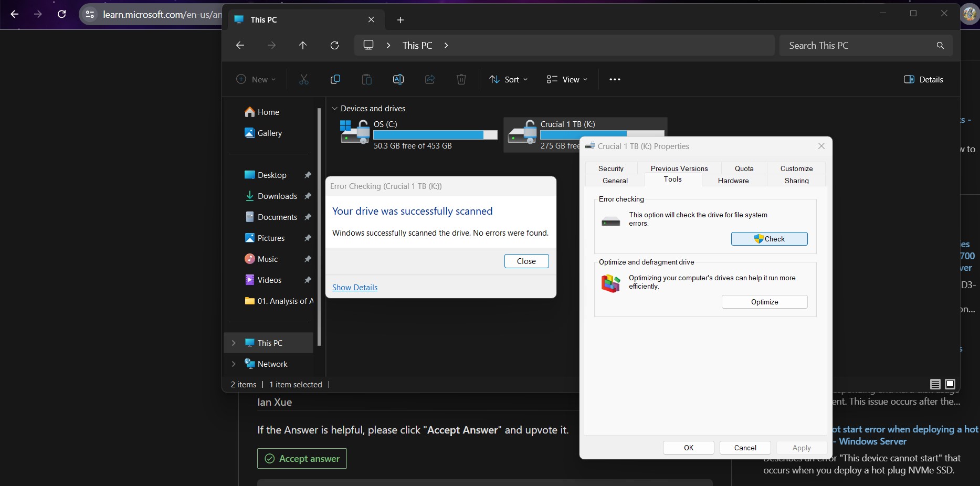The height and width of the screenshot is (486, 980).
Task: Click the Delete trash icon
Action: [x=461, y=79]
